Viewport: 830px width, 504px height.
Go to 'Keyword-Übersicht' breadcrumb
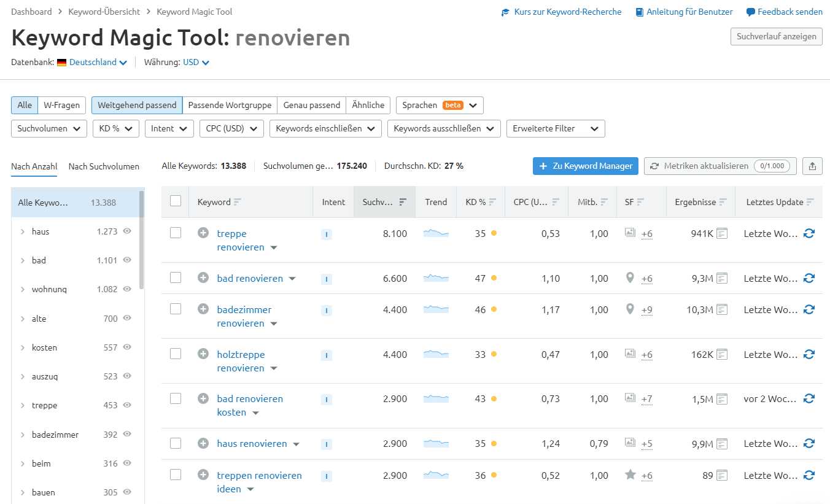pyautogui.click(x=104, y=12)
